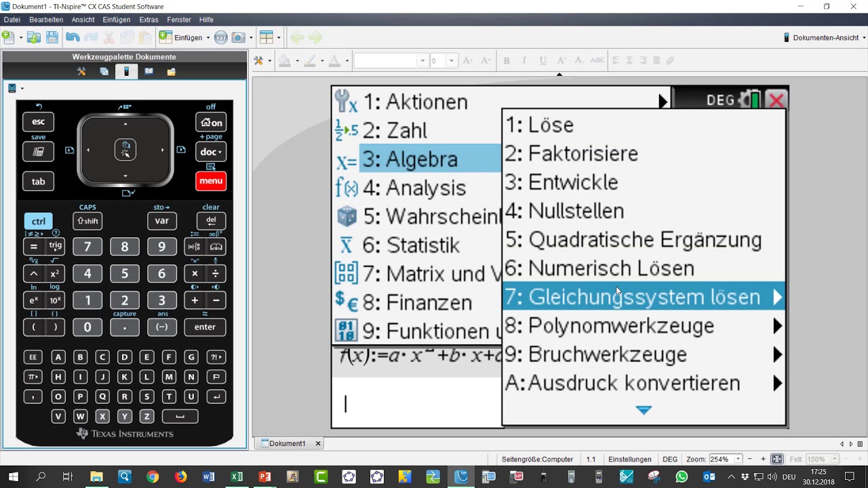Expand the Ausdruck konvertieren submenu
The image size is (868, 488).
point(778,383)
